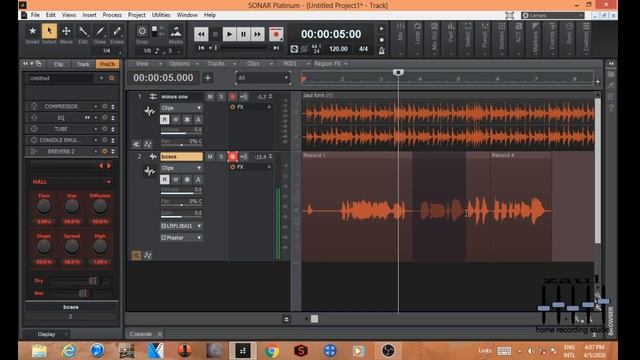This screenshot has width=640, height=360.
Task: Open the Lenses dropdown
Action: 553,16
